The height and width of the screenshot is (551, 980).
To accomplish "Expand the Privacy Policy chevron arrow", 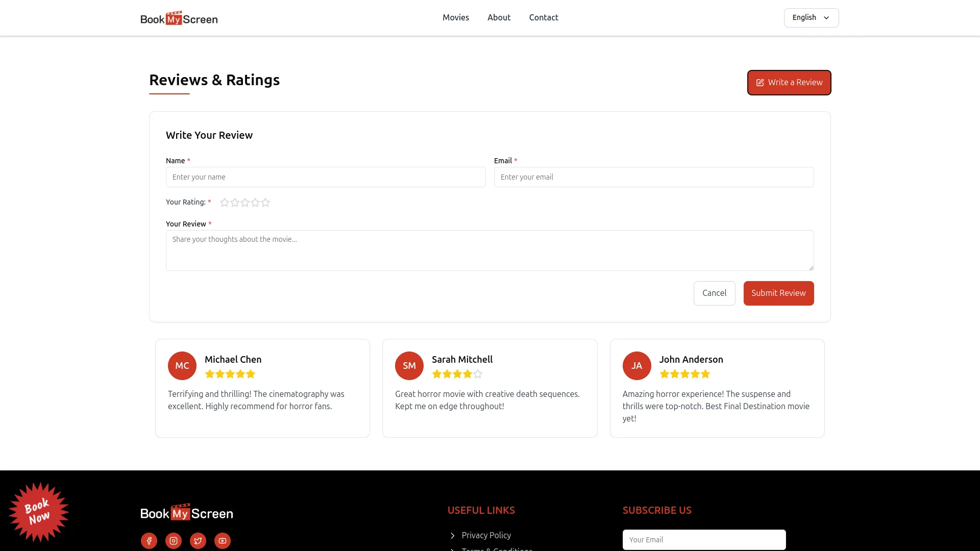I will coord(452,536).
